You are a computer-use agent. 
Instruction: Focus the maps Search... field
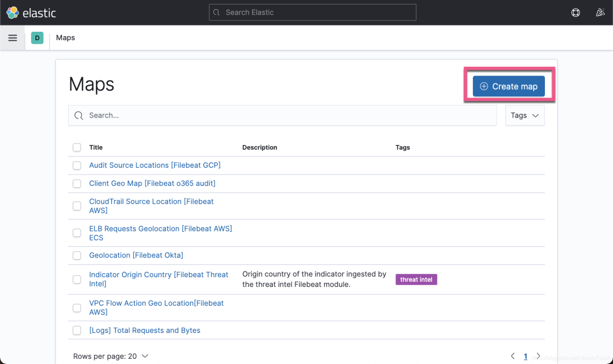pos(282,115)
